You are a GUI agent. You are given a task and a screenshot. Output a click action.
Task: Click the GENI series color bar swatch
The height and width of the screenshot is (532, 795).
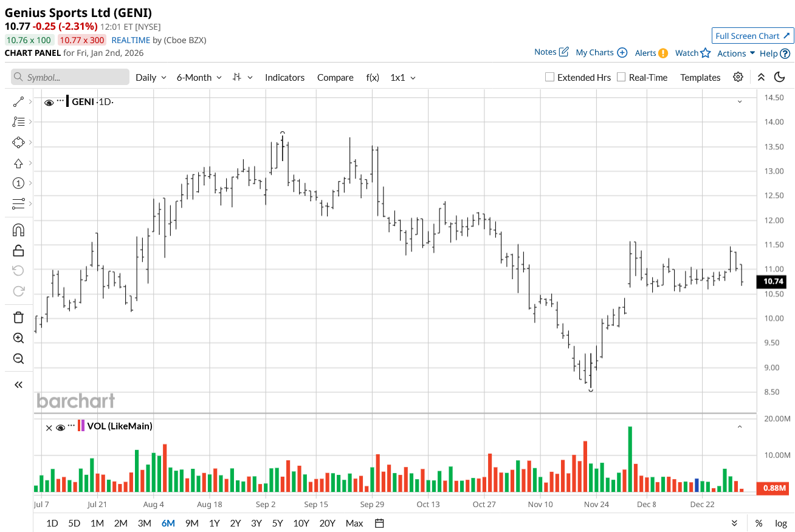tap(67, 101)
